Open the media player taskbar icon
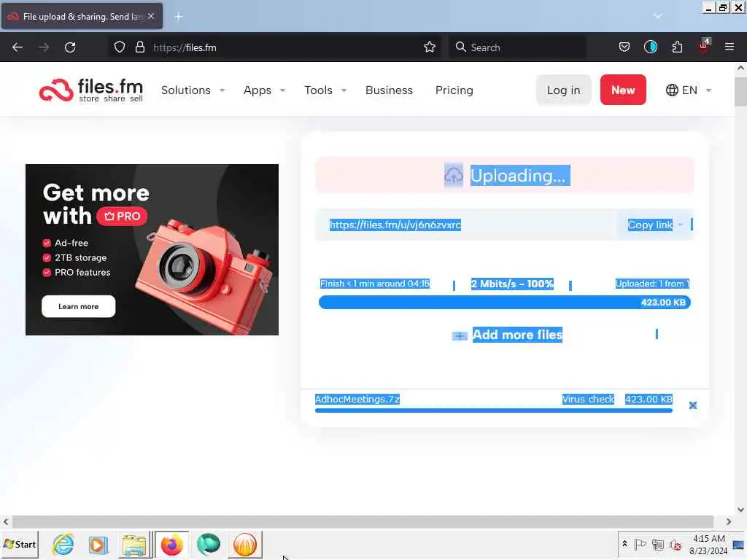 pyautogui.click(x=98, y=544)
